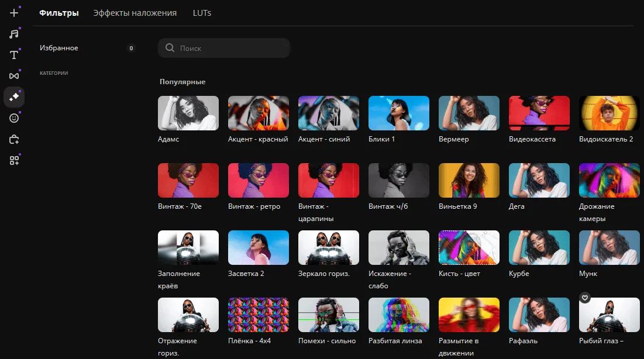The image size is (644, 359).
Task: Pick the Винтаж - царапины thumbnail
Action: click(x=329, y=180)
